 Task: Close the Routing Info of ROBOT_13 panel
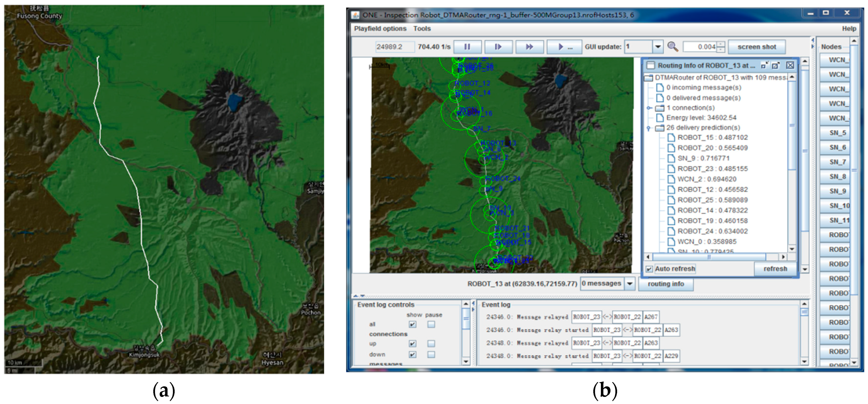coord(790,65)
